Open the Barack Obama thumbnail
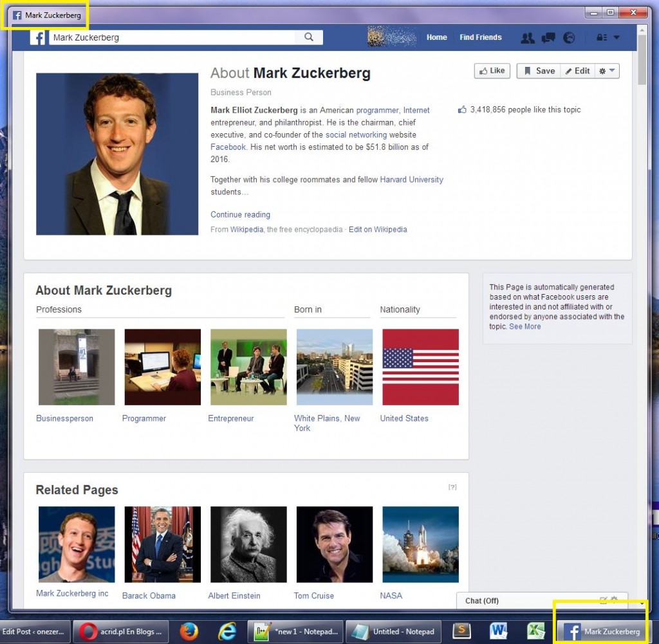This screenshot has height=644, width=659. (x=163, y=544)
